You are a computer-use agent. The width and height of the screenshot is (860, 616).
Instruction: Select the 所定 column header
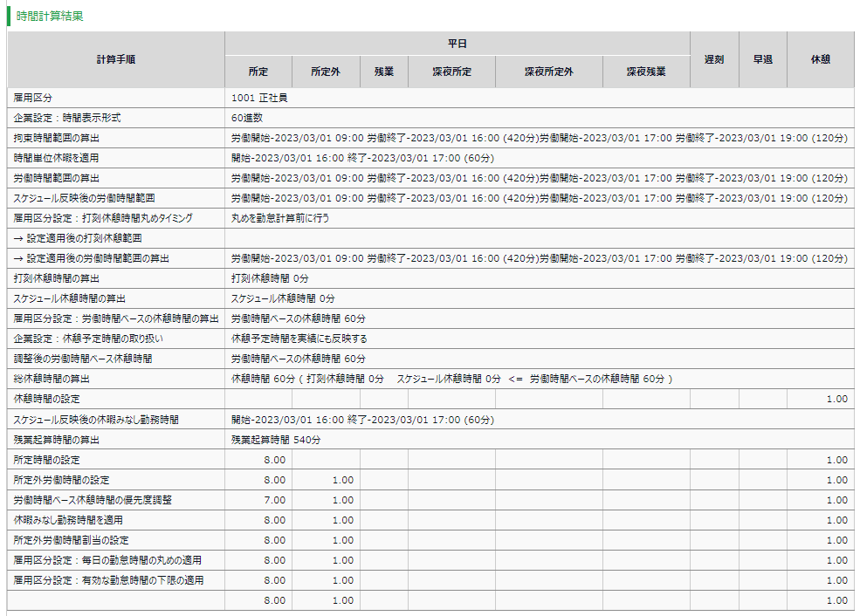tap(258, 72)
